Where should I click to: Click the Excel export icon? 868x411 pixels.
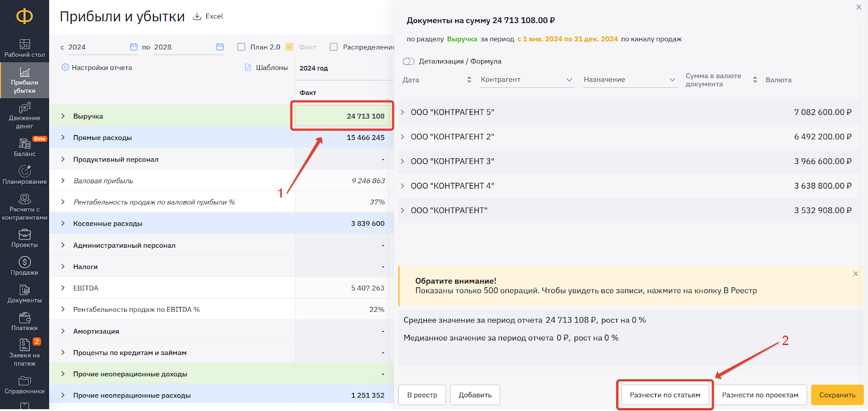point(197,17)
